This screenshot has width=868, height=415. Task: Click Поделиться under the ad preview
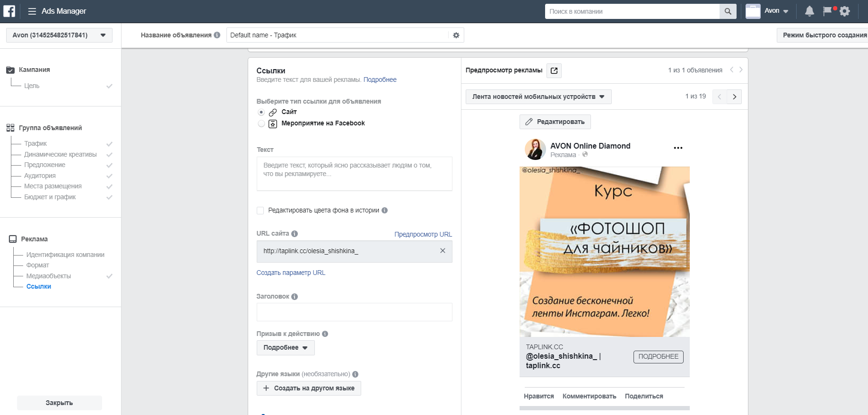tap(644, 397)
